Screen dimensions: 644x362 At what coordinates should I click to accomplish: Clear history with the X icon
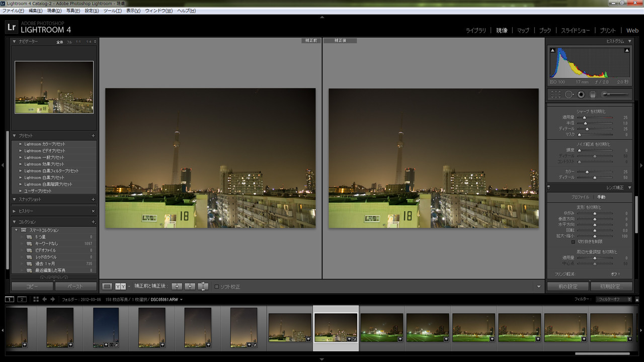[x=93, y=211]
